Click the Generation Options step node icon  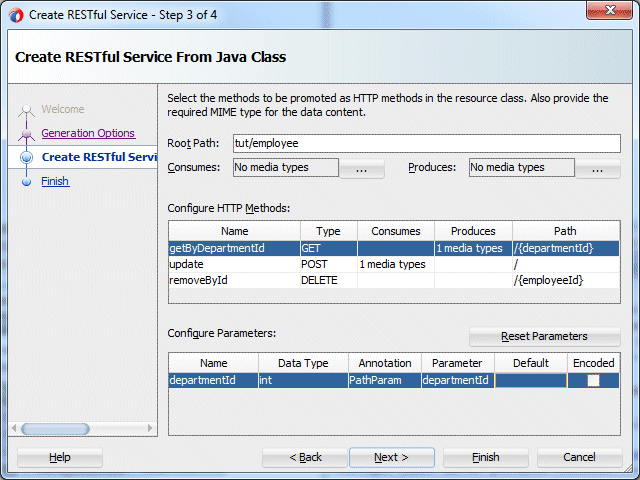click(27, 133)
